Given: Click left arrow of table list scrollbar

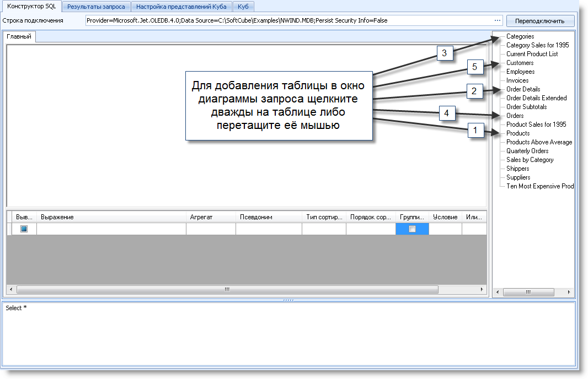Looking at the screenshot, I should point(497,292).
